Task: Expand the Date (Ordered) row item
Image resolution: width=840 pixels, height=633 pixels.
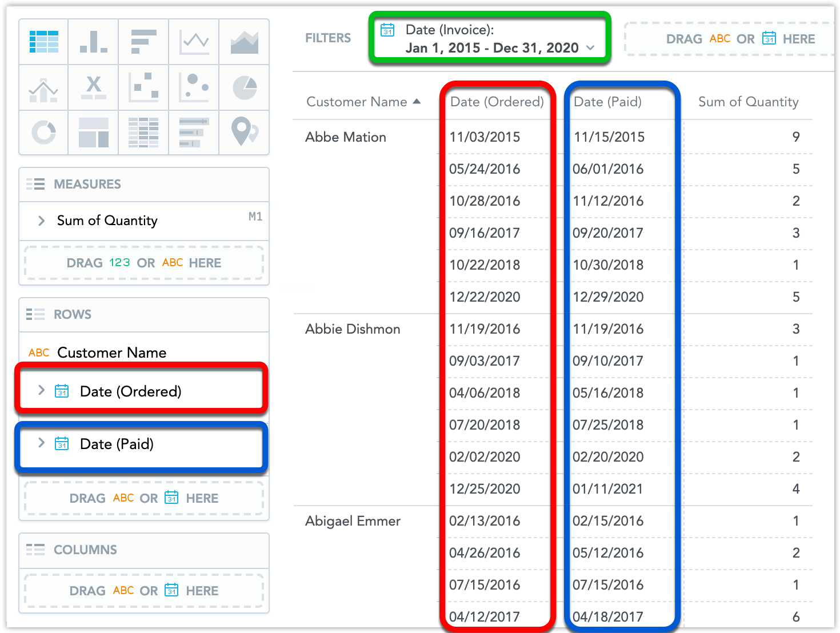Action: tap(41, 390)
